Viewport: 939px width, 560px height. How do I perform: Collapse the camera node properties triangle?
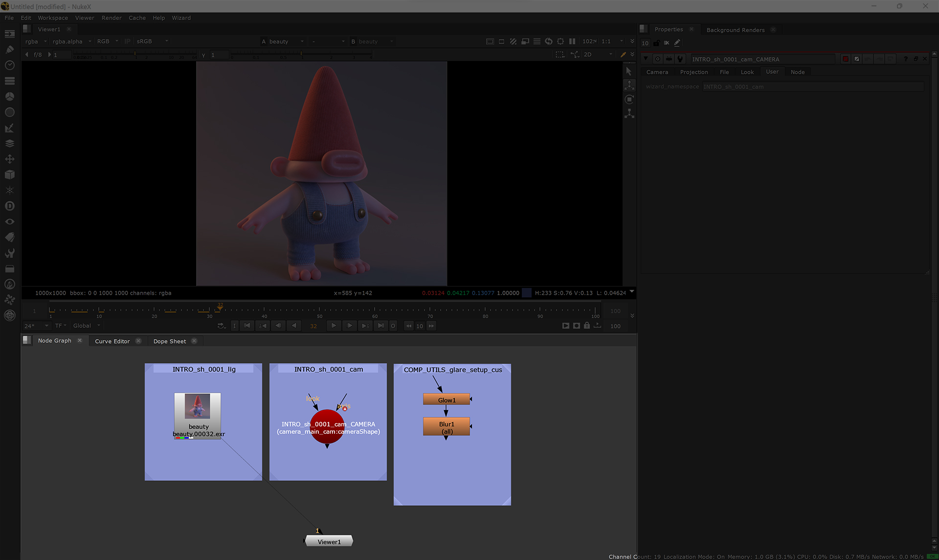[x=646, y=59]
